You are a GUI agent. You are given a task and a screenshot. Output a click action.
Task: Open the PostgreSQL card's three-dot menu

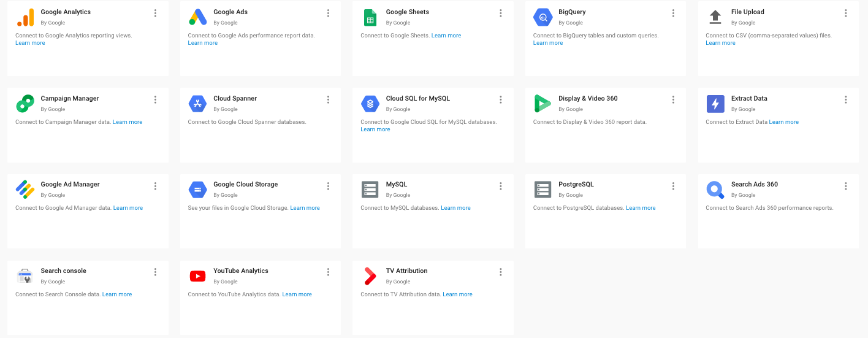674,186
